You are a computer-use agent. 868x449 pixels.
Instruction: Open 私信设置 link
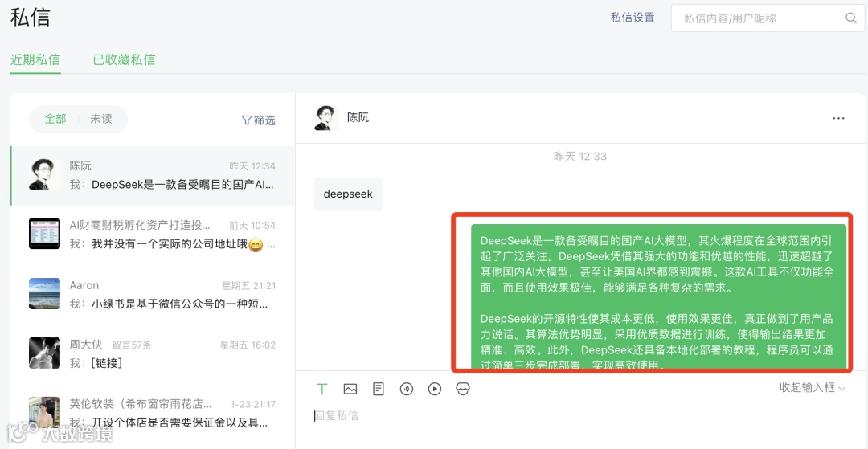click(x=633, y=17)
